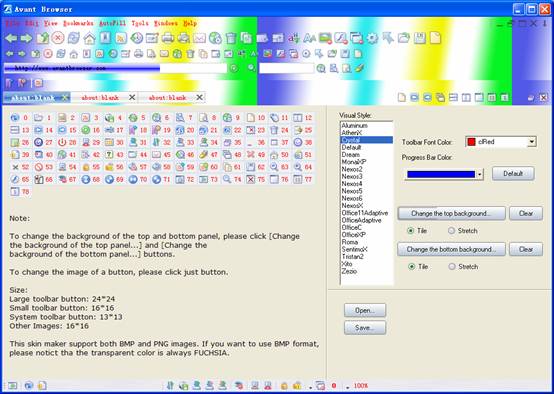
Task: Click Change the top background button
Action: point(451,213)
